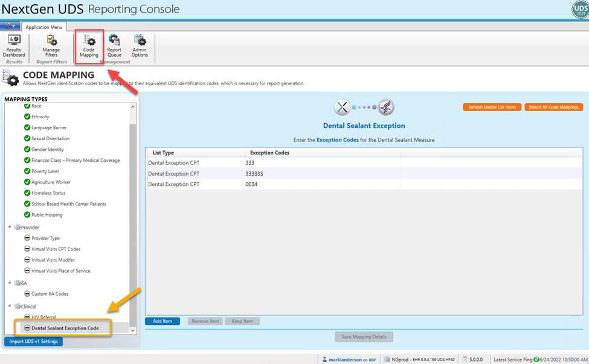589x364 pixels.
Task: Select Provider Type mapping
Action: click(45, 238)
